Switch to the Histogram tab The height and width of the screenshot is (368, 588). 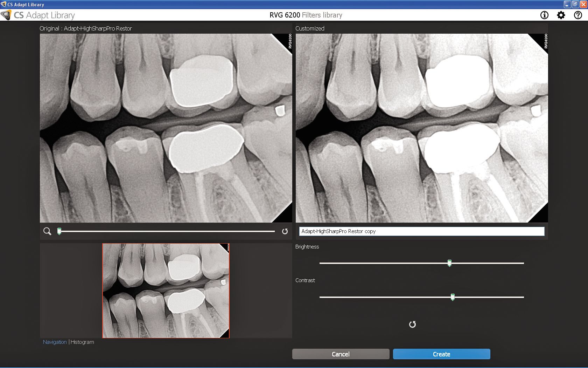pyautogui.click(x=82, y=342)
